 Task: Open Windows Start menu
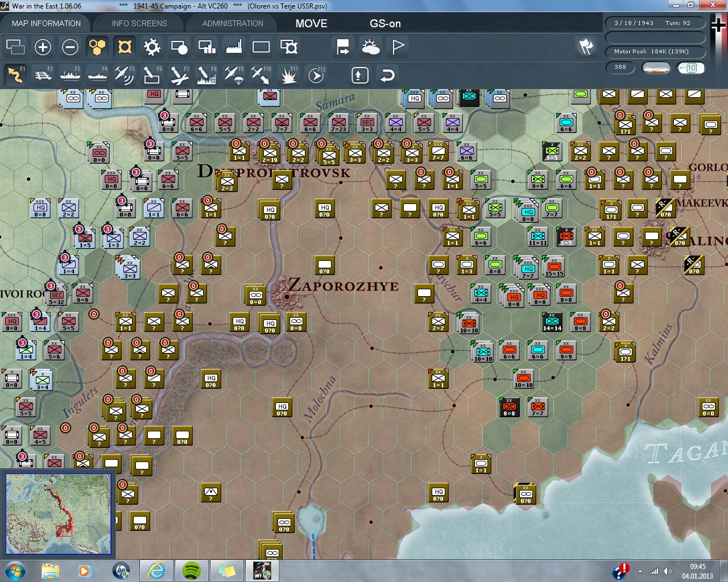coord(14,571)
